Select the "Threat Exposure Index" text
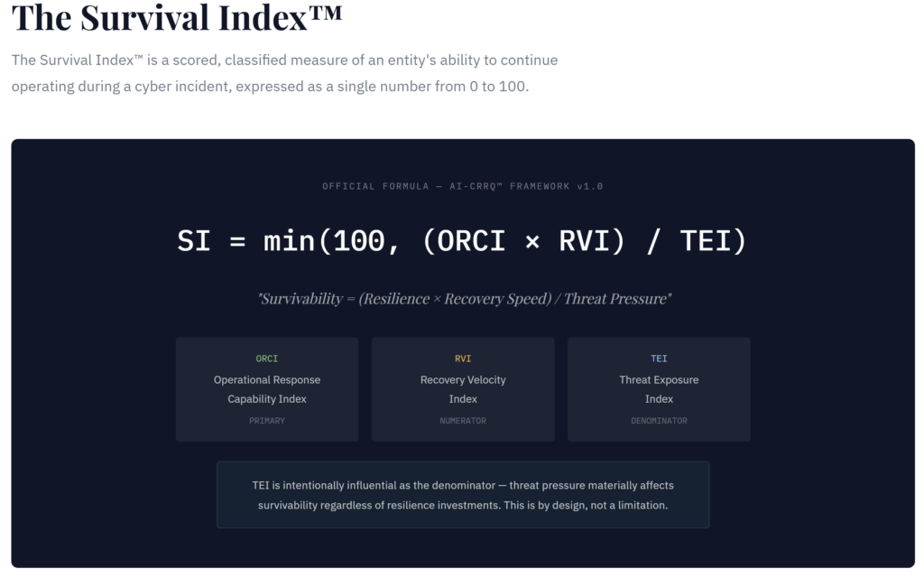 [659, 389]
